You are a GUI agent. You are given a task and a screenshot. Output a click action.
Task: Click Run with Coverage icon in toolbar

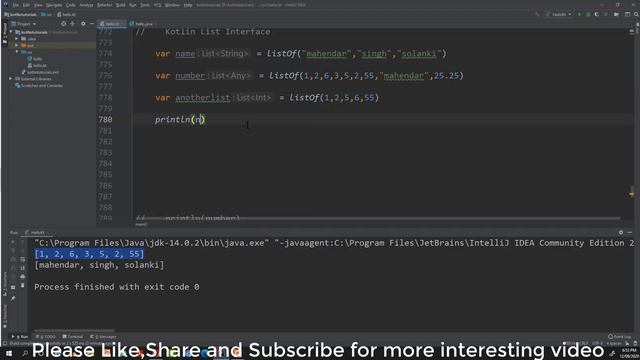pos(597,14)
